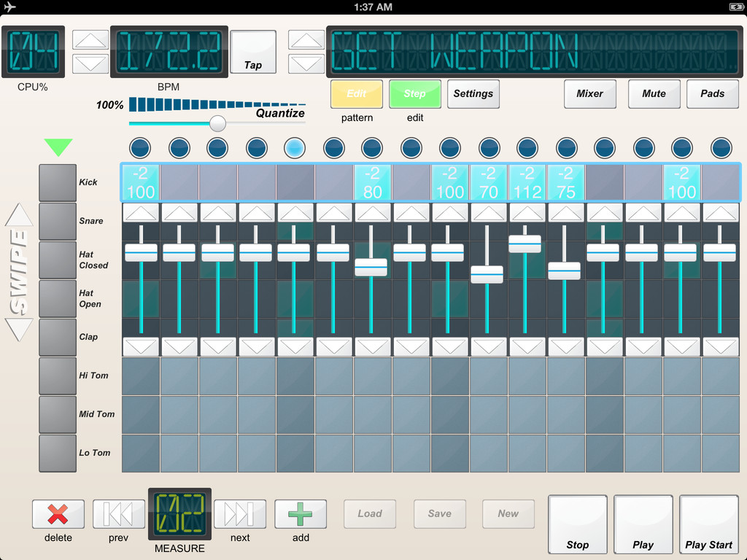Screen dimensions: 747x560
Task: Add a measure with green plus
Action: (x=301, y=514)
